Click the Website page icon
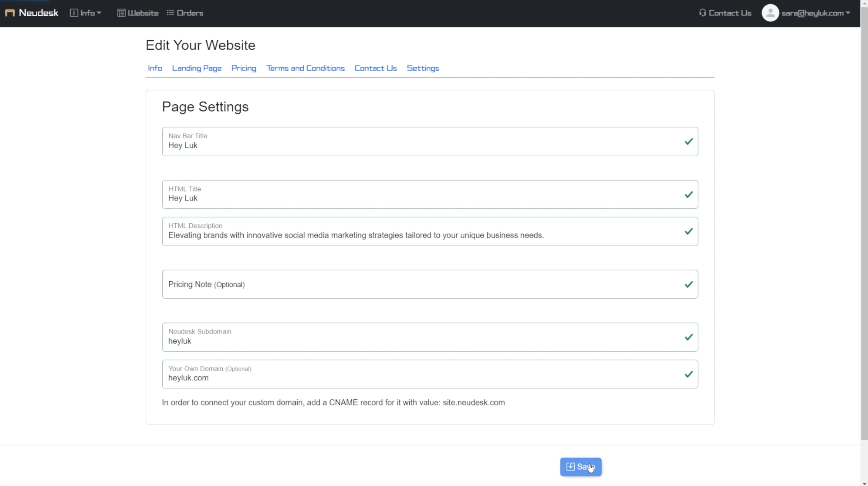868x486 pixels. (121, 13)
